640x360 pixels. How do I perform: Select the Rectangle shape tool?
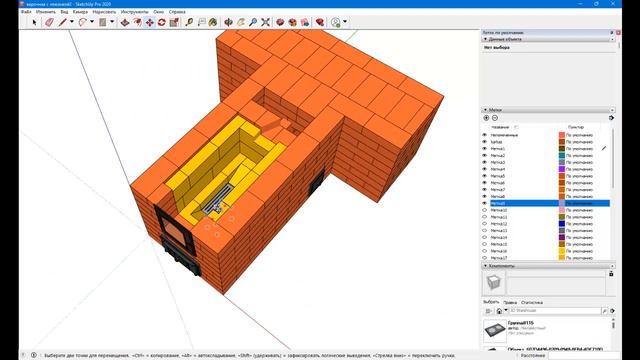tap(103, 22)
